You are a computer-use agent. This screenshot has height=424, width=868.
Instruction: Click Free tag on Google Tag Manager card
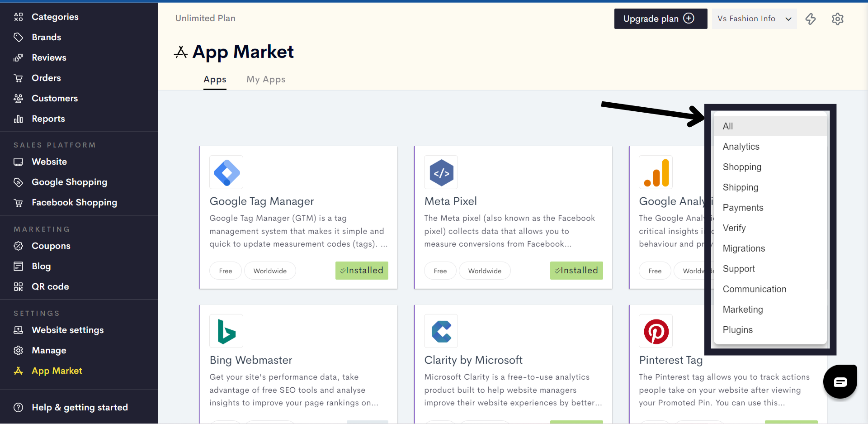pyautogui.click(x=226, y=271)
